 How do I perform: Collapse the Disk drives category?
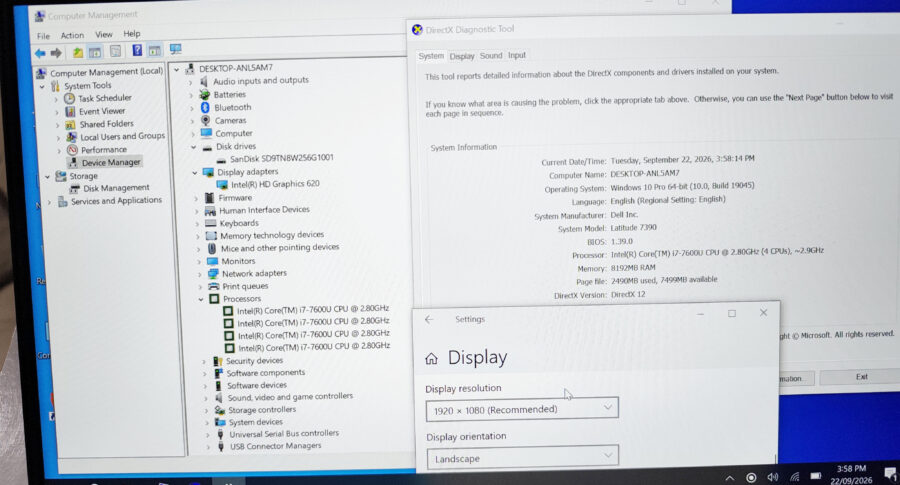[x=193, y=147]
